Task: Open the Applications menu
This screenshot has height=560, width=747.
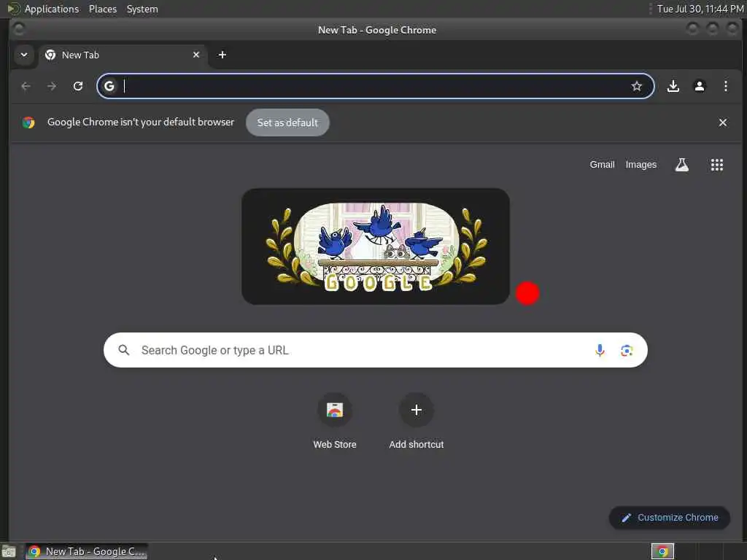Action: pos(52,9)
